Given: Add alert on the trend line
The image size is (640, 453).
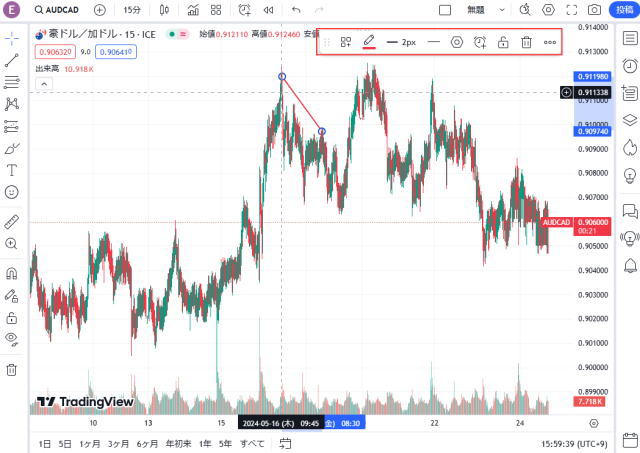Looking at the screenshot, I should pyautogui.click(x=480, y=42).
